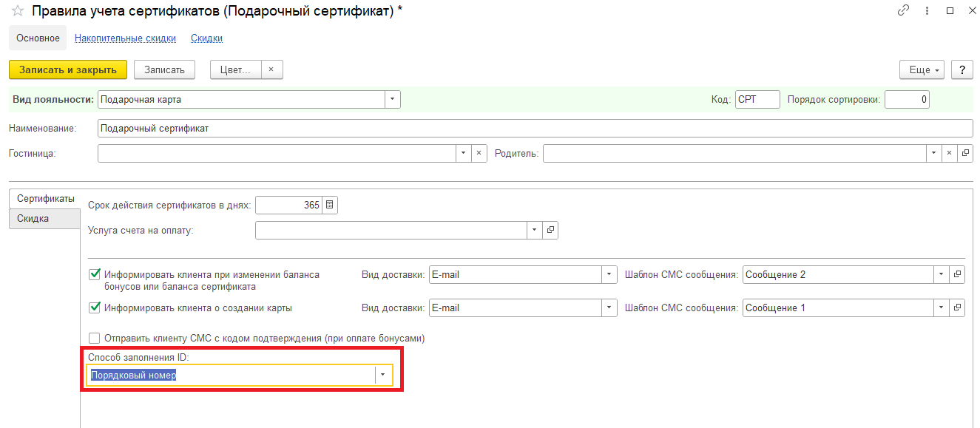The height and width of the screenshot is (428, 980).
Task: Open the Цвет... color picker button
Action: click(x=235, y=69)
